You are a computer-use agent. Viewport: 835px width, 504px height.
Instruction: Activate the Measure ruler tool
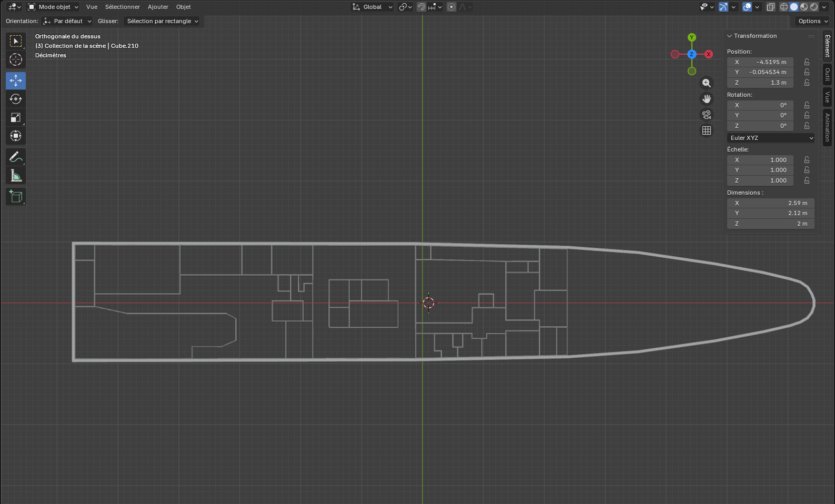16,176
